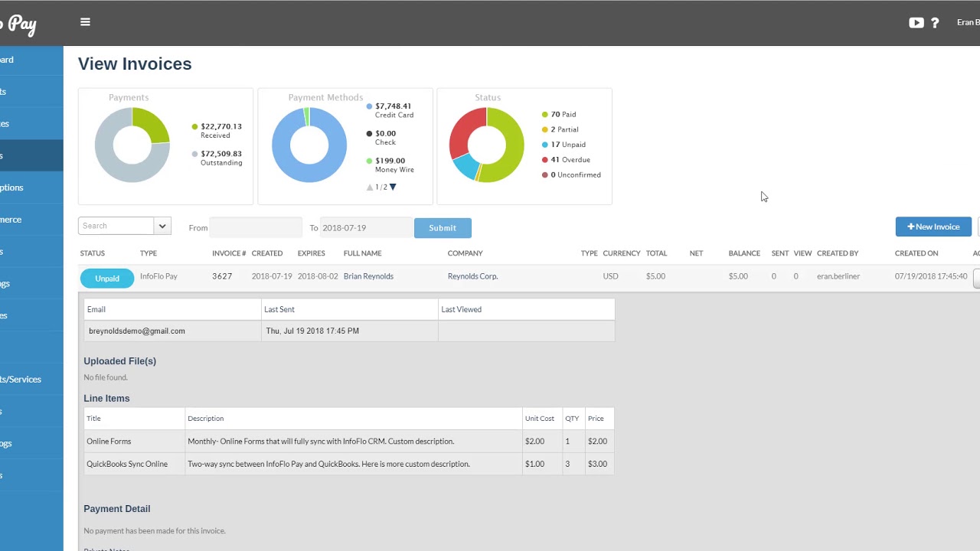
Task: Click the invoice number 3627 cell
Action: (222, 276)
